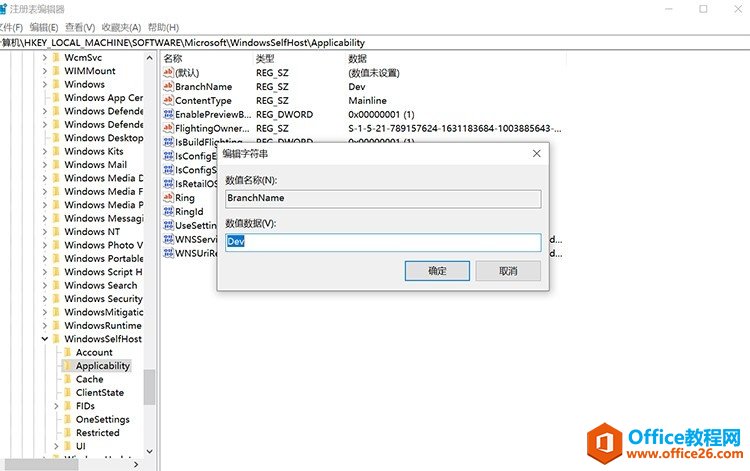Click the WindowsSelfHost folder icon

[x=56, y=339]
